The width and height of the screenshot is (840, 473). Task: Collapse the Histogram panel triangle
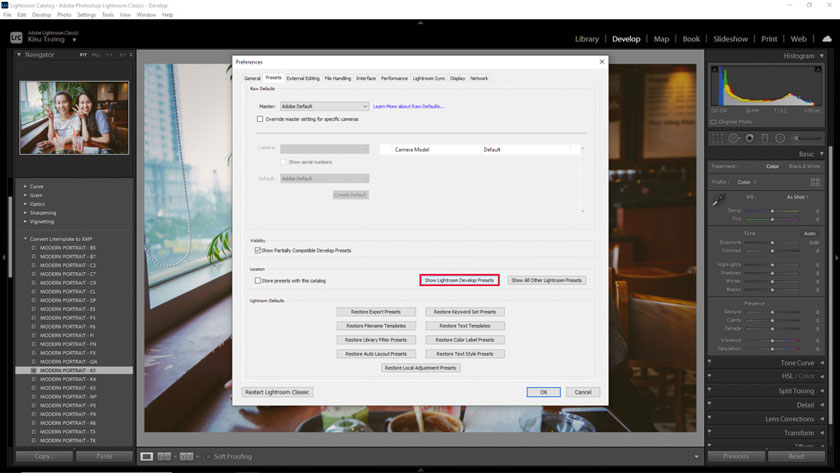point(822,56)
